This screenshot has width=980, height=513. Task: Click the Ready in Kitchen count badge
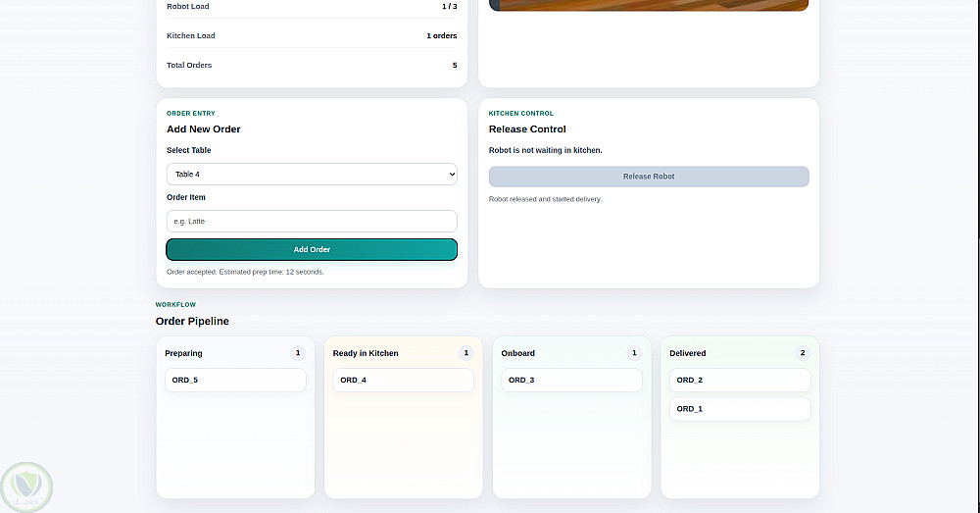pos(466,353)
